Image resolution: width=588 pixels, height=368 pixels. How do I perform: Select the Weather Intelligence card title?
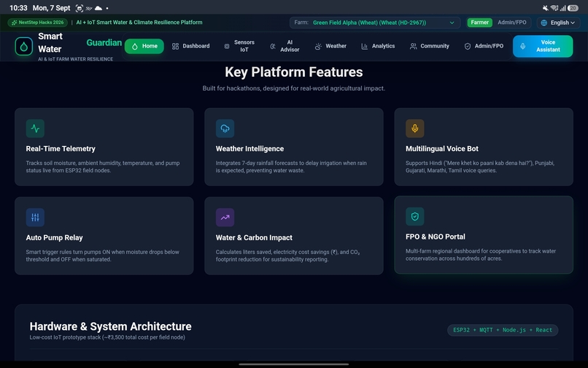(249, 149)
